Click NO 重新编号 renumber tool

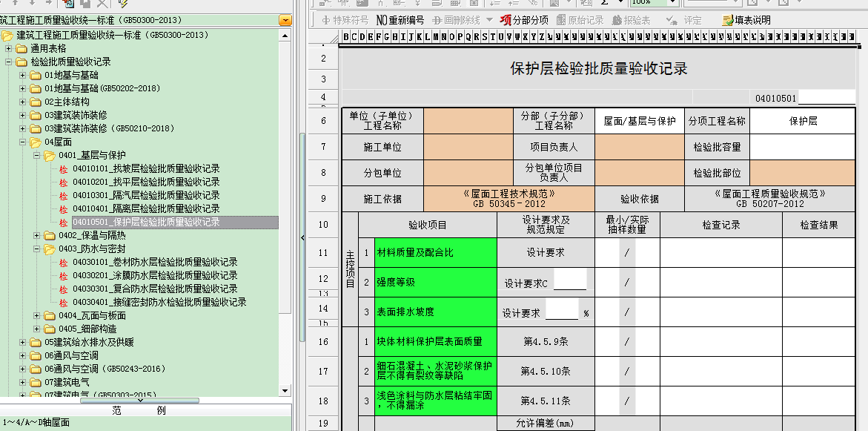coord(400,20)
